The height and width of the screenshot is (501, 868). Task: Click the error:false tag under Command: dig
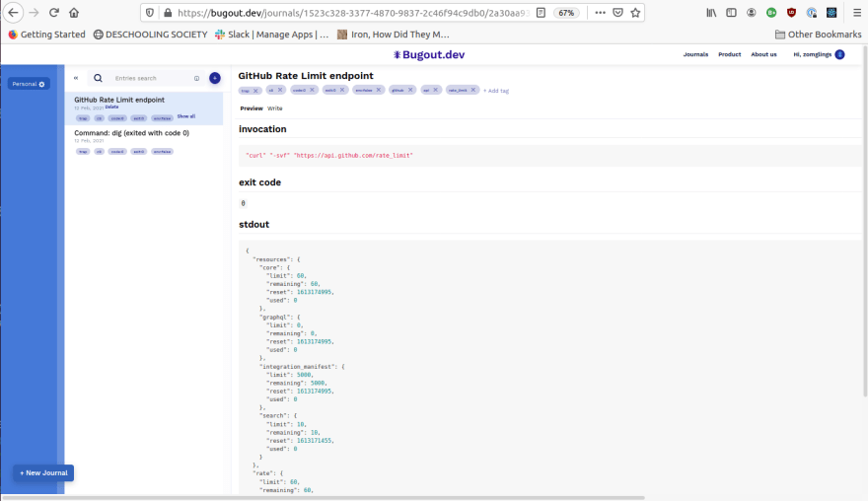coord(162,152)
